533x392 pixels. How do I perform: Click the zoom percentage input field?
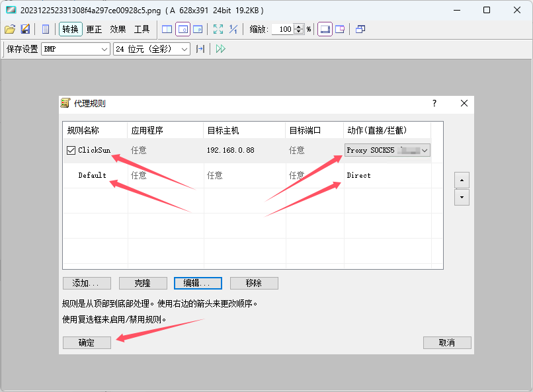click(282, 29)
